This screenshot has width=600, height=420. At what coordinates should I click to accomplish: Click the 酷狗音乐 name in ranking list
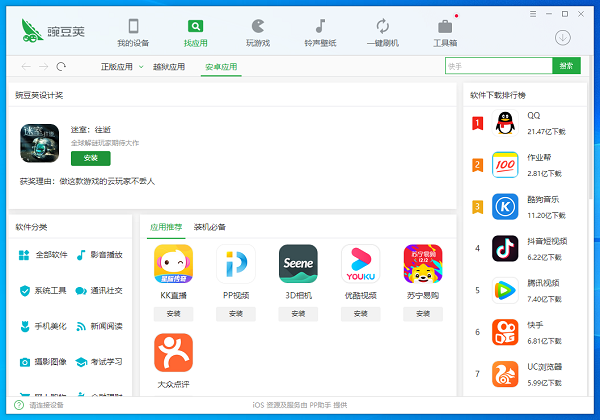tap(543, 199)
